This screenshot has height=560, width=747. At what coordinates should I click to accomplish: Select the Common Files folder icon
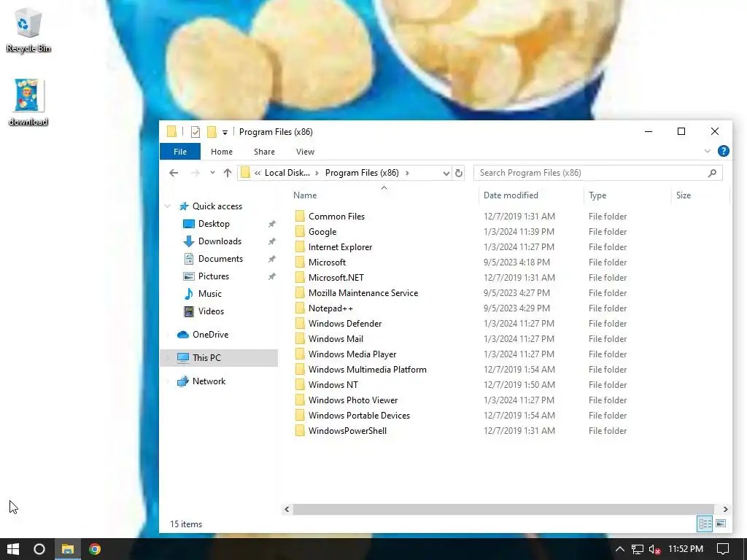tap(300, 216)
